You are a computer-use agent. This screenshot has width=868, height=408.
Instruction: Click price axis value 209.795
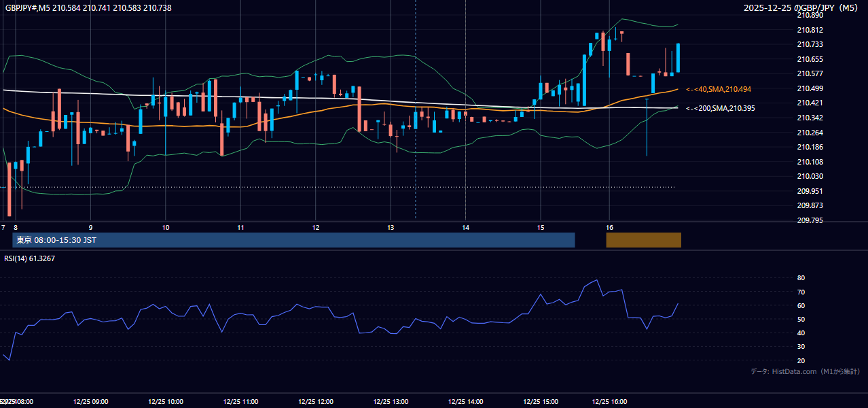pos(809,220)
